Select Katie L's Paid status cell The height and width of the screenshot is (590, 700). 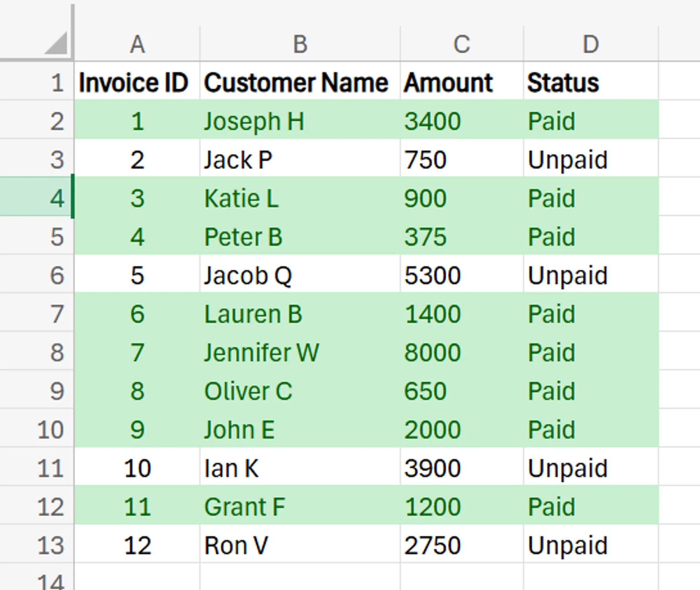coord(591,197)
